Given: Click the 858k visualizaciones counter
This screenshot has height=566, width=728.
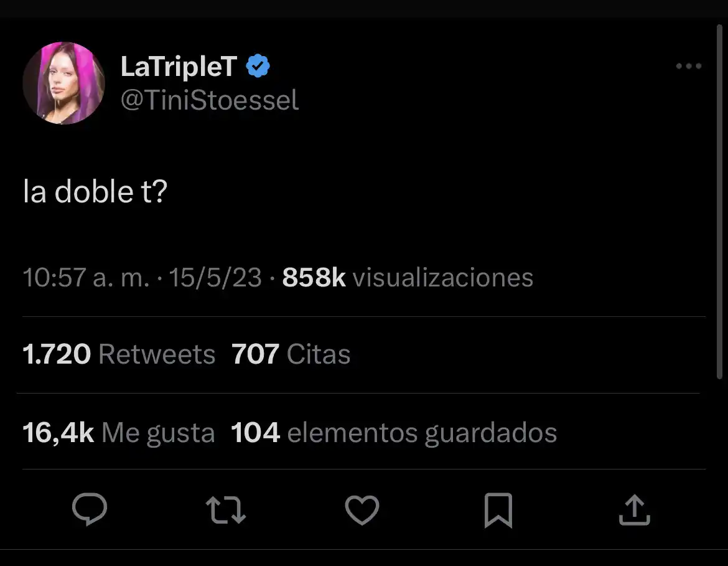Looking at the screenshot, I should pos(408,278).
